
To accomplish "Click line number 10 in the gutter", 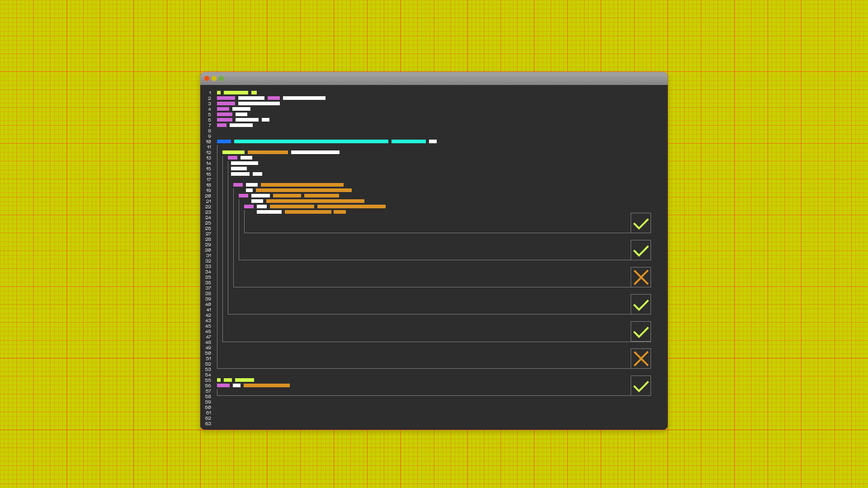I will click(208, 142).
